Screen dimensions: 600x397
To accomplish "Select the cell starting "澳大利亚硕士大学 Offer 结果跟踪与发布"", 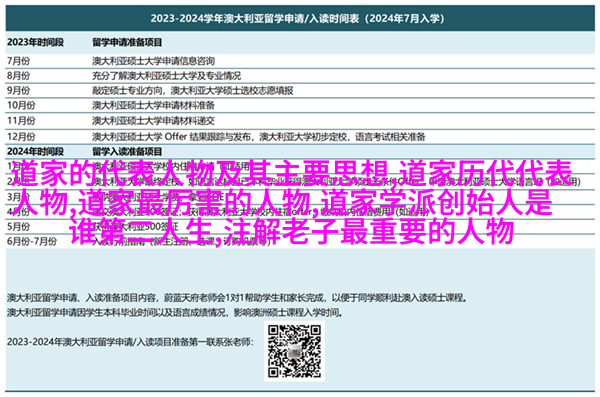I will pos(259,136).
